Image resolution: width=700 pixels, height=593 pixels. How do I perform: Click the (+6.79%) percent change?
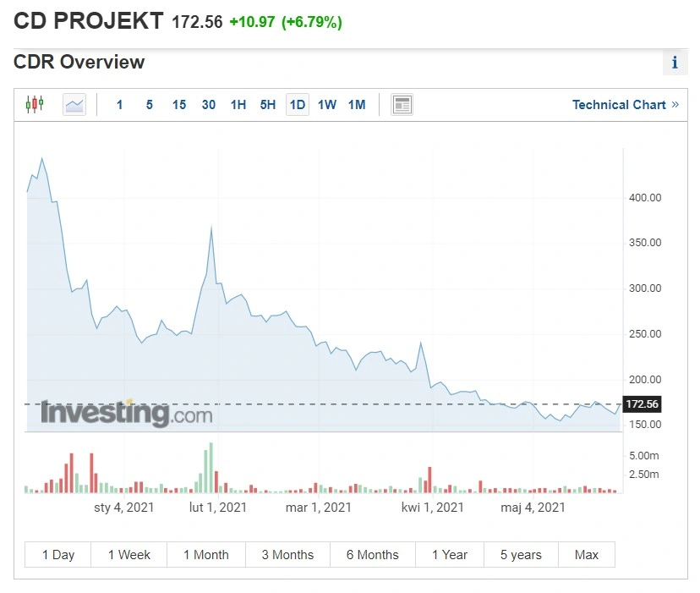click(x=312, y=22)
